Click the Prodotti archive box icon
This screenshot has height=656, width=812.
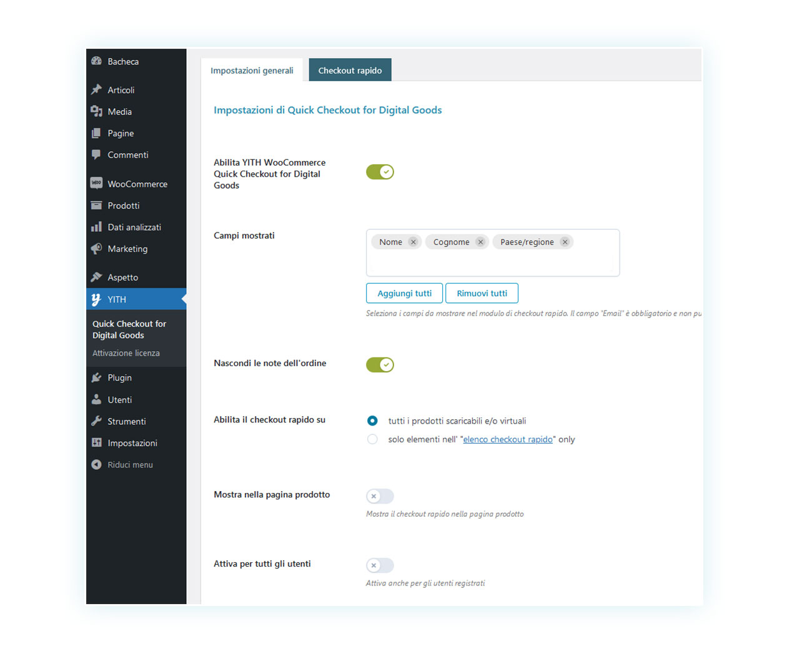click(x=96, y=205)
